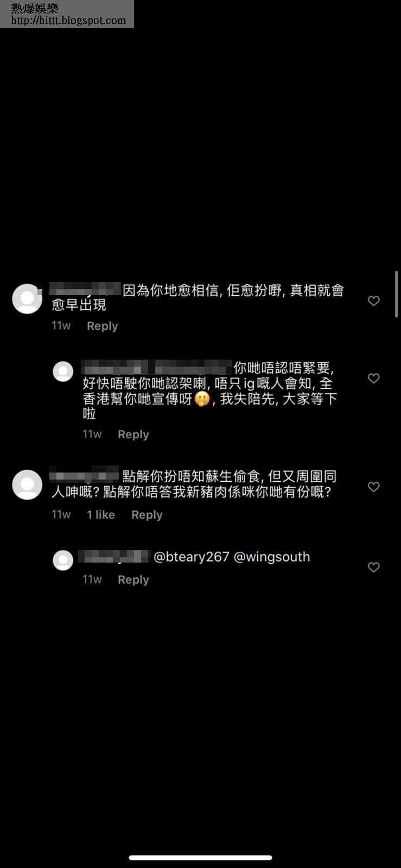Like the reply mentioning 全香港幫你哋宣傳
This screenshot has width=401, height=868.
click(373, 378)
